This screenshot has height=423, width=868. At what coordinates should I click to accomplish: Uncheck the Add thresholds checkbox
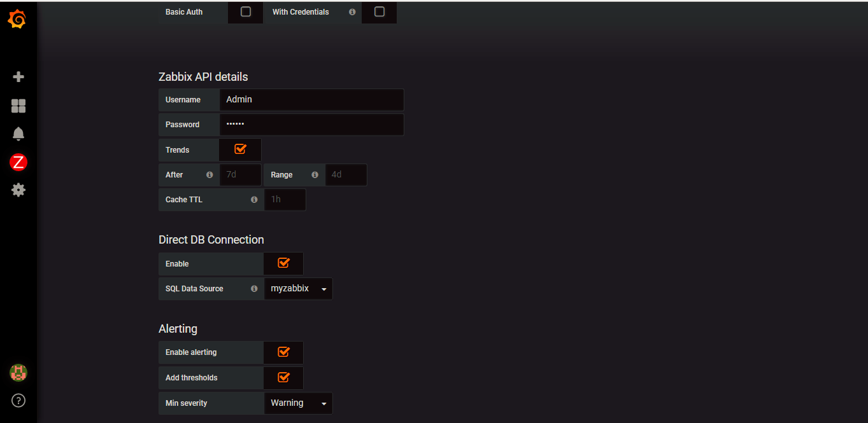pyautogui.click(x=283, y=377)
